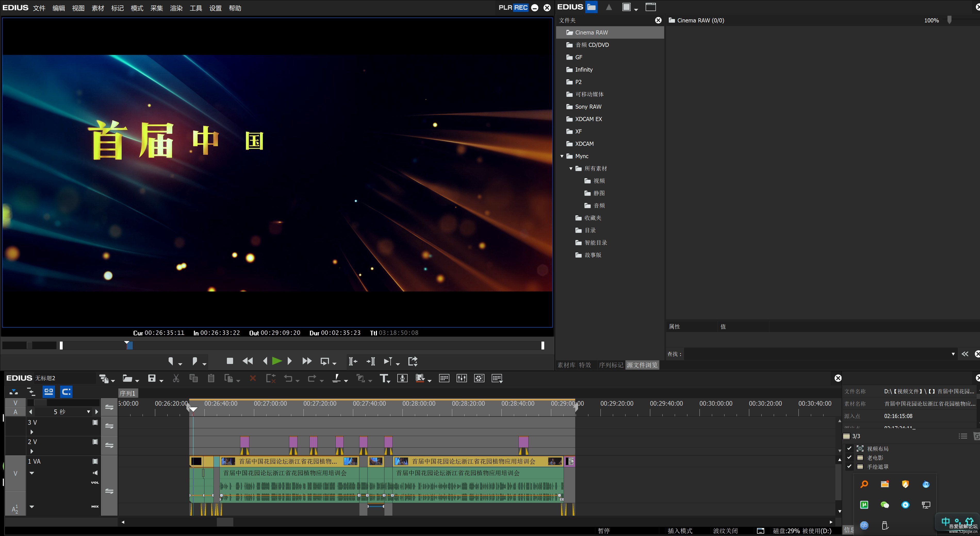Click the red delete X icon

253,378
